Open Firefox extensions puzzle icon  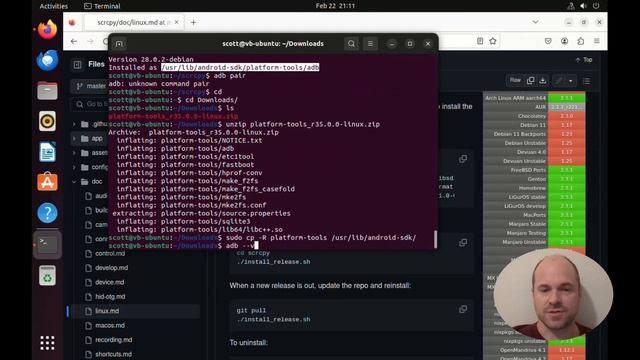pyautogui.click(x=580, y=41)
